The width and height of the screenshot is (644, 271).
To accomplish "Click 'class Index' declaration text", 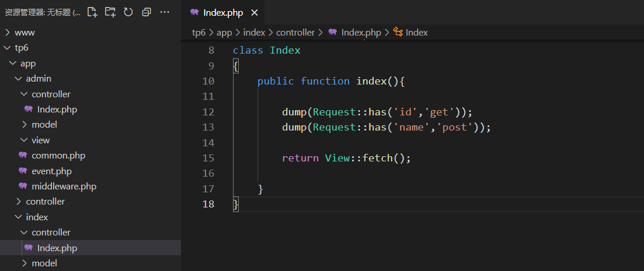I will tap(267, 51).
